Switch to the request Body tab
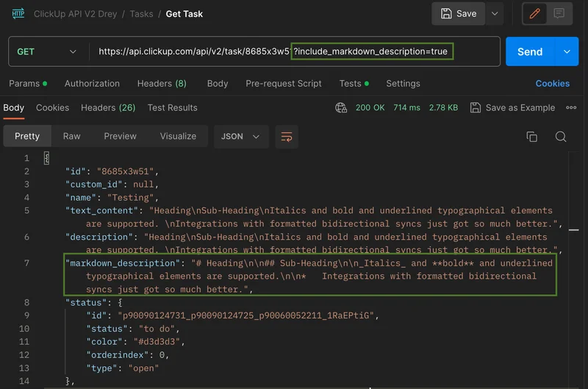Image resolution: width=588 pixels, height=389 pixels. [x=218, y=84]
